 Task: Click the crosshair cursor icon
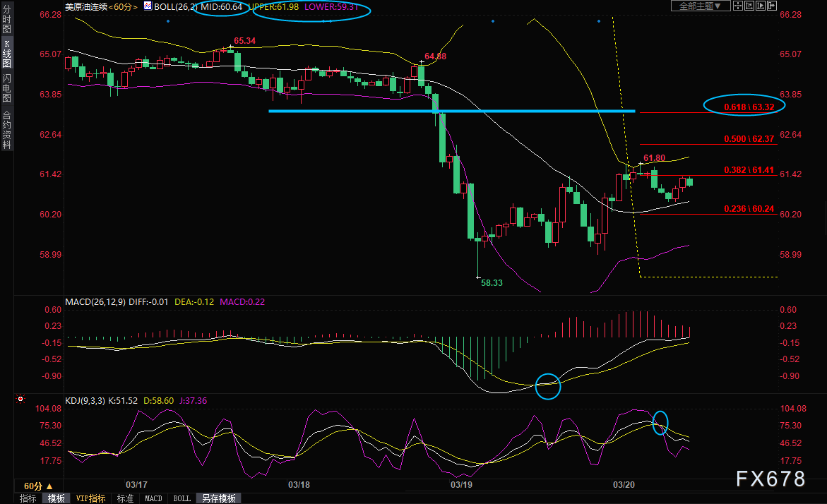[738, 6]
